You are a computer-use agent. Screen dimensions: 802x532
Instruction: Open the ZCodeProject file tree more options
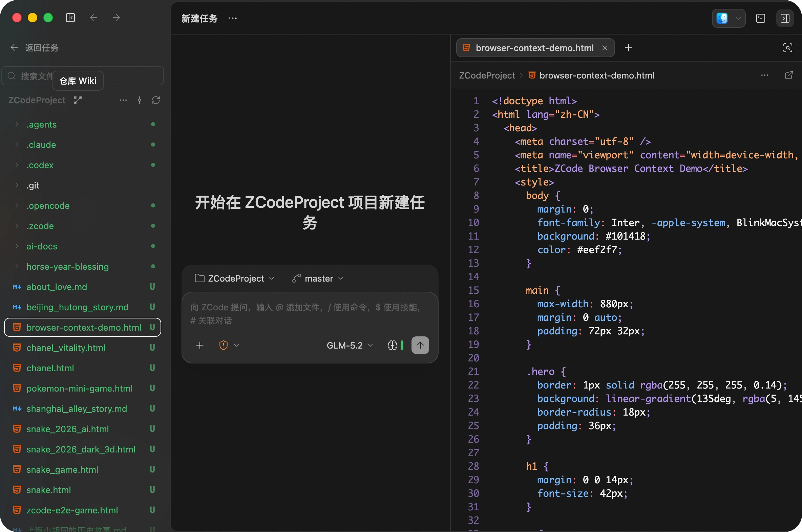[x=123, y=100]
